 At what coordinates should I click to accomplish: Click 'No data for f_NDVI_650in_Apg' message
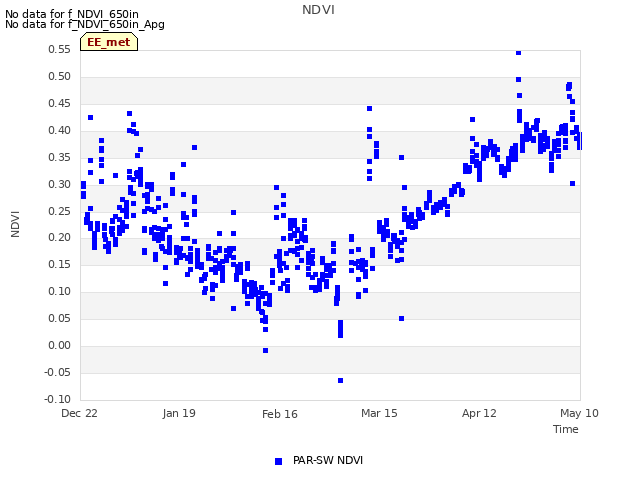[x=85, y=24]
